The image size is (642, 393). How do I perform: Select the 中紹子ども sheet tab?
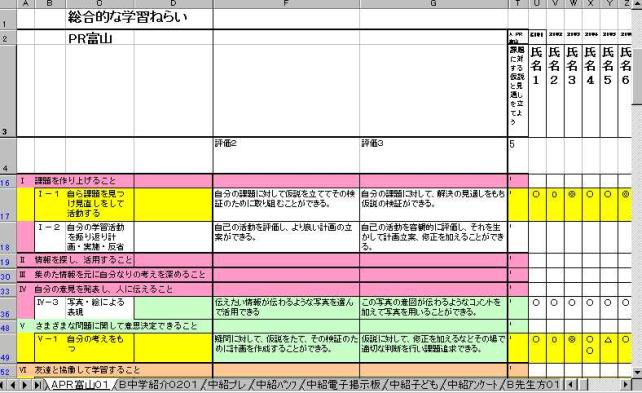[x=414, y=385]
